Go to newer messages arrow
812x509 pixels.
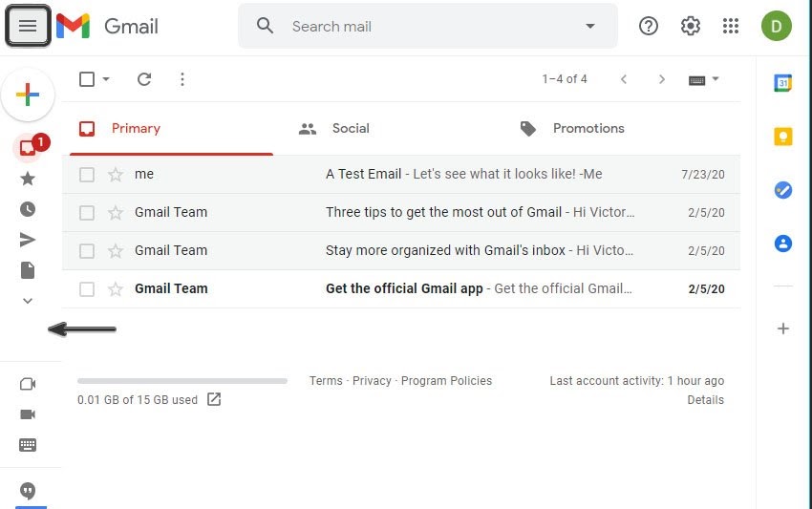pos(624,79)
